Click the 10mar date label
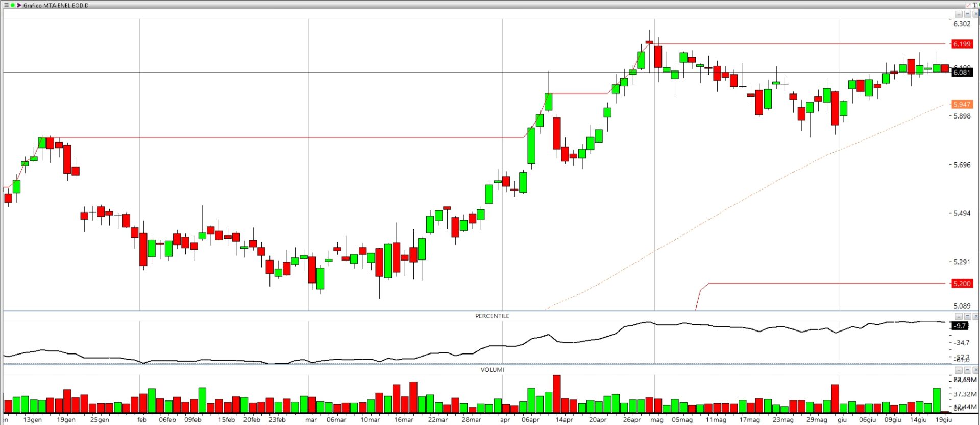Image resolution: width=980 pixels, height=425 pixels. (x=370, y=420)
